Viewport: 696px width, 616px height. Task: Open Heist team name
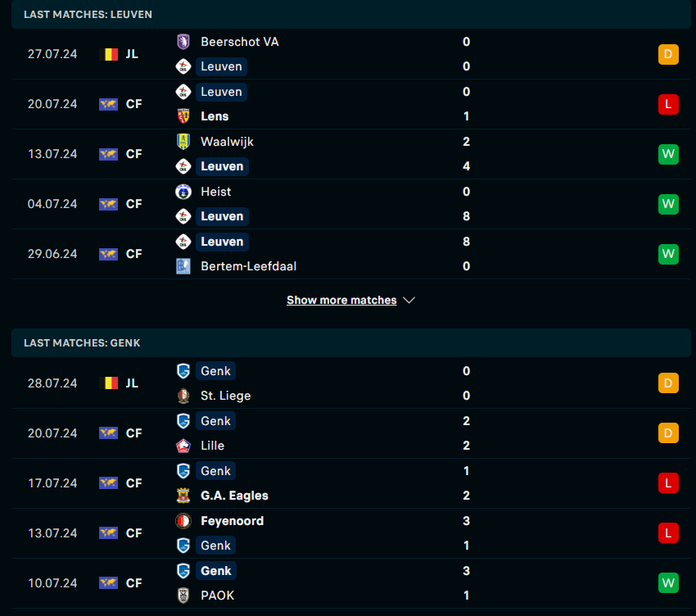[x=215, y=192]
